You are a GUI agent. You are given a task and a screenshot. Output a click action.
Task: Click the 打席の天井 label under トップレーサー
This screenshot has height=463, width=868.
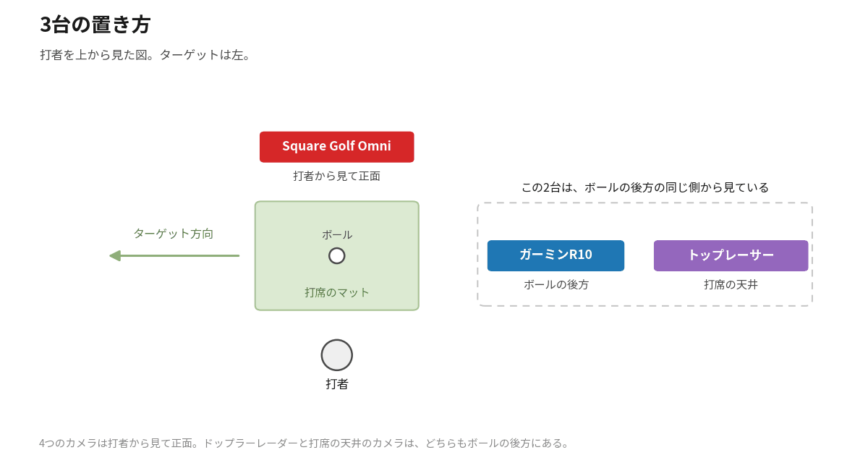pos(731,284)
